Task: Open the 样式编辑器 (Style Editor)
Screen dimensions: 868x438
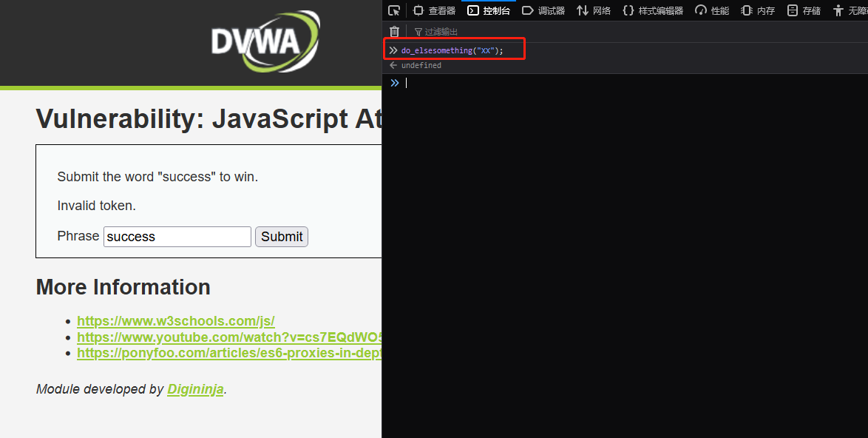Action: [x=653, y=10]
